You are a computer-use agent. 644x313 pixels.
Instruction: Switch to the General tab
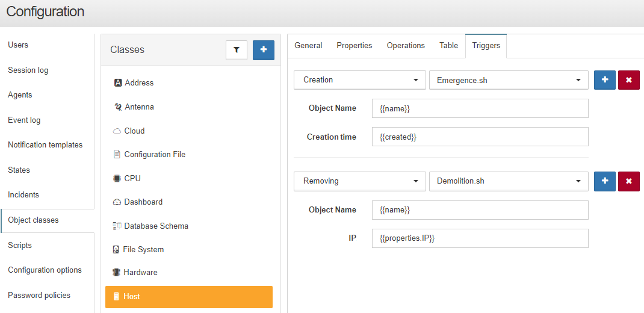(x=308, y=46)
